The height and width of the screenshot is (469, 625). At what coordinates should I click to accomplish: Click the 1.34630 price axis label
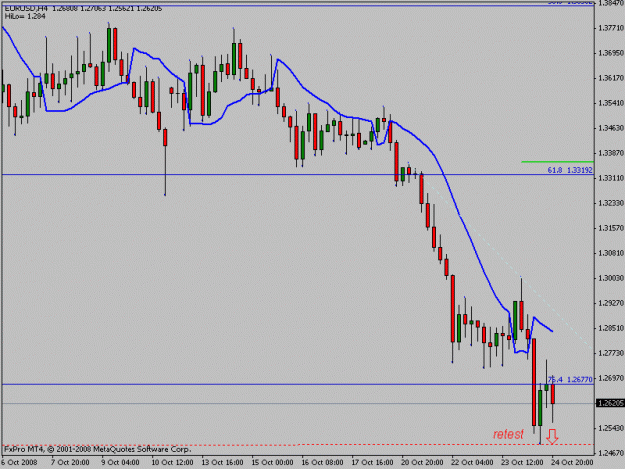[611, 128]
